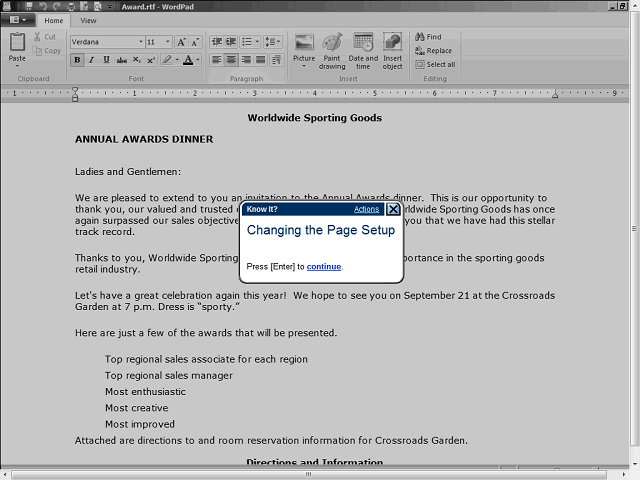Click the Cut scissors button
Screen dimensions: 640x480
coord(45,37)
